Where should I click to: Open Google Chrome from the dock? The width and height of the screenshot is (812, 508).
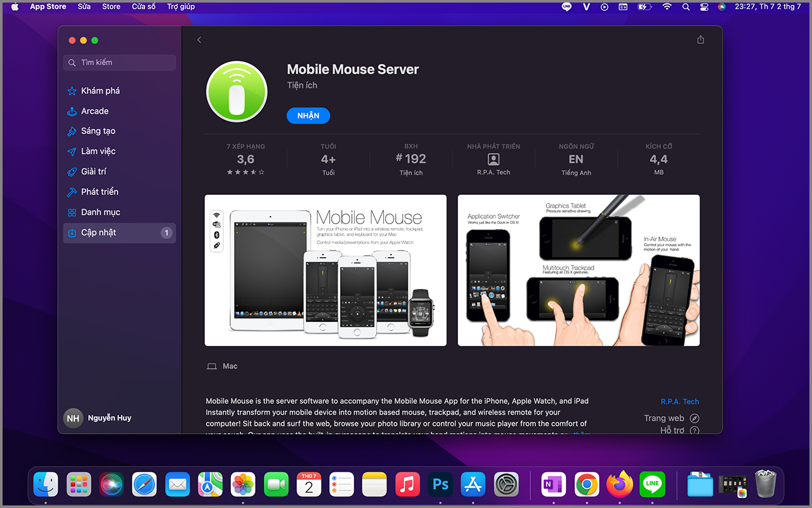[x=587, y=485]
